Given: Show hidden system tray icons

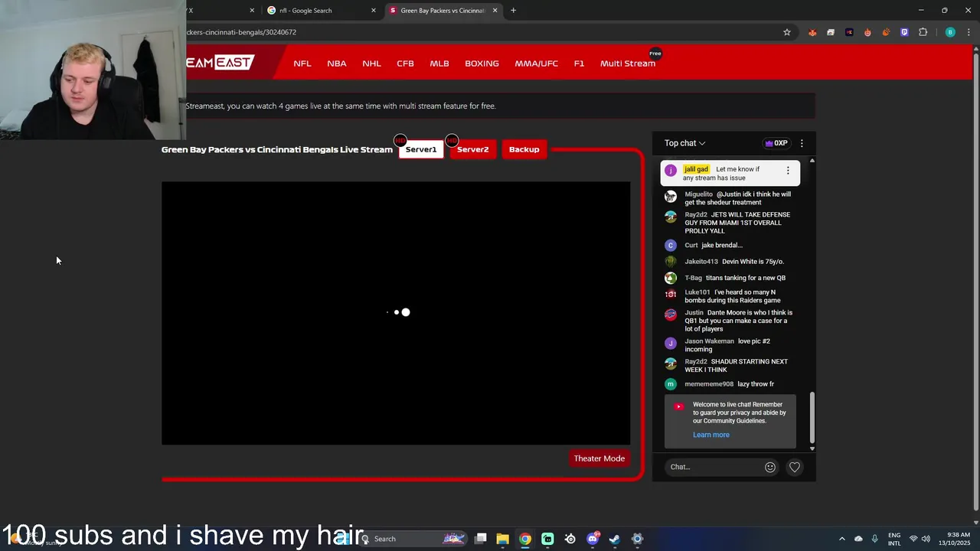Looking at the screenshot, I should click(x=842, y=539).
